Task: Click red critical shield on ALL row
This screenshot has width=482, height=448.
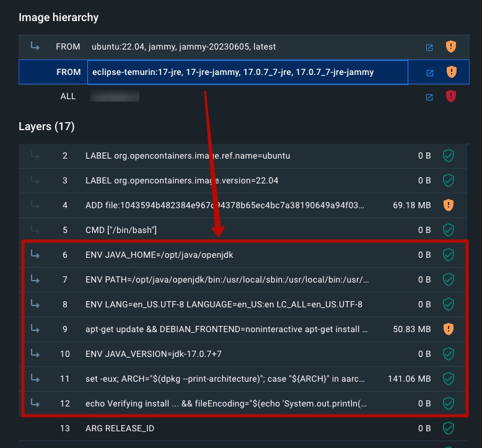Action: coord(451,96)
